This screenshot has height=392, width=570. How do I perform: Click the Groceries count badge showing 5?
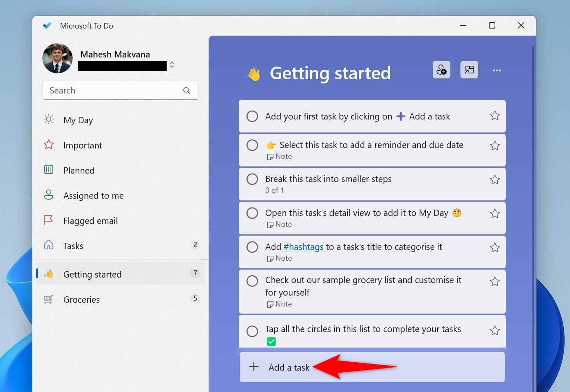click(x=195, y=299)
